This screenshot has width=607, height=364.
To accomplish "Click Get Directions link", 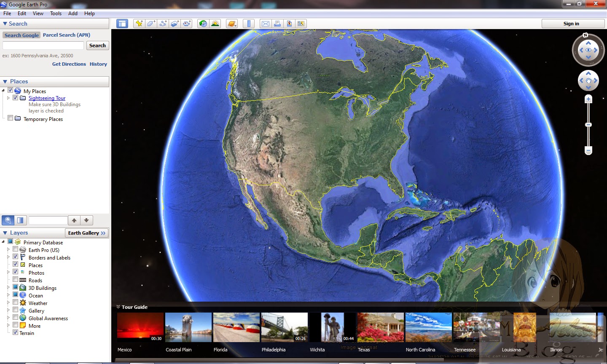I will point(69,64).
